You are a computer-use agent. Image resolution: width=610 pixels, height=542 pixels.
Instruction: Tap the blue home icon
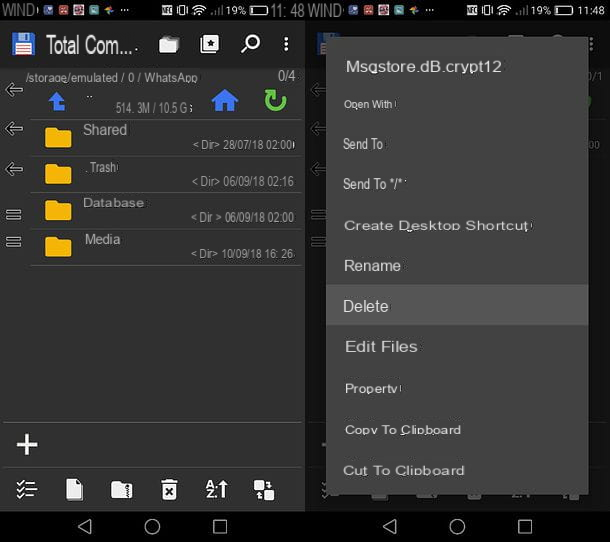tap(225, 100)
